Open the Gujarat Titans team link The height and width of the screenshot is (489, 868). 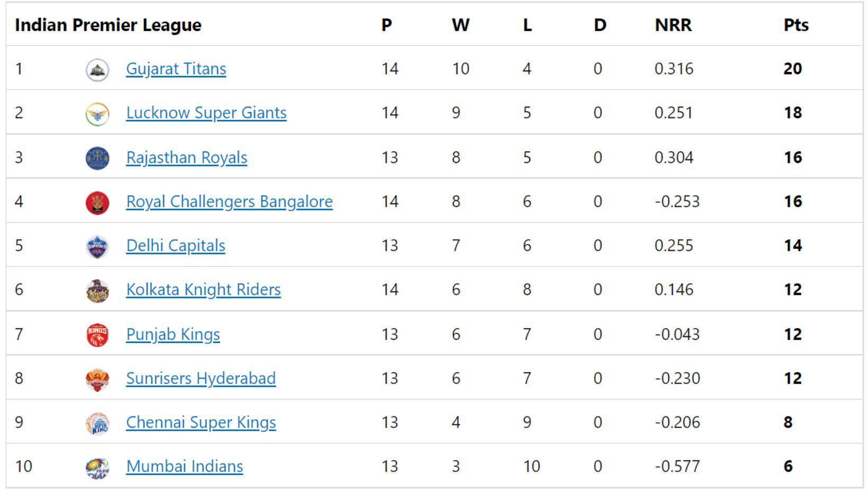pyautogui.click(x=176, y=69)
